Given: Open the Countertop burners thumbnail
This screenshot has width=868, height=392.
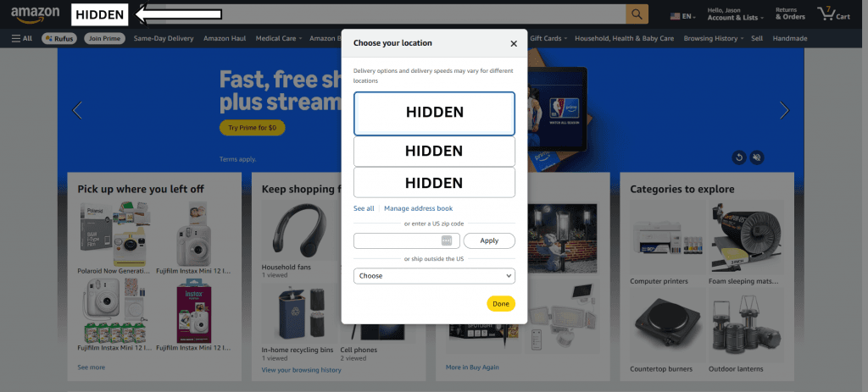Looking at the screenshot, I should (x=667, y=326).
